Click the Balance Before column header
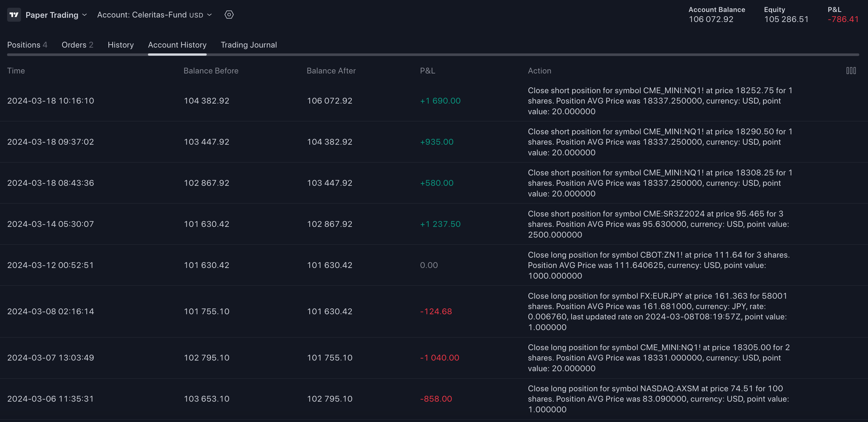The image size is (868, 422). click(211, 71)
